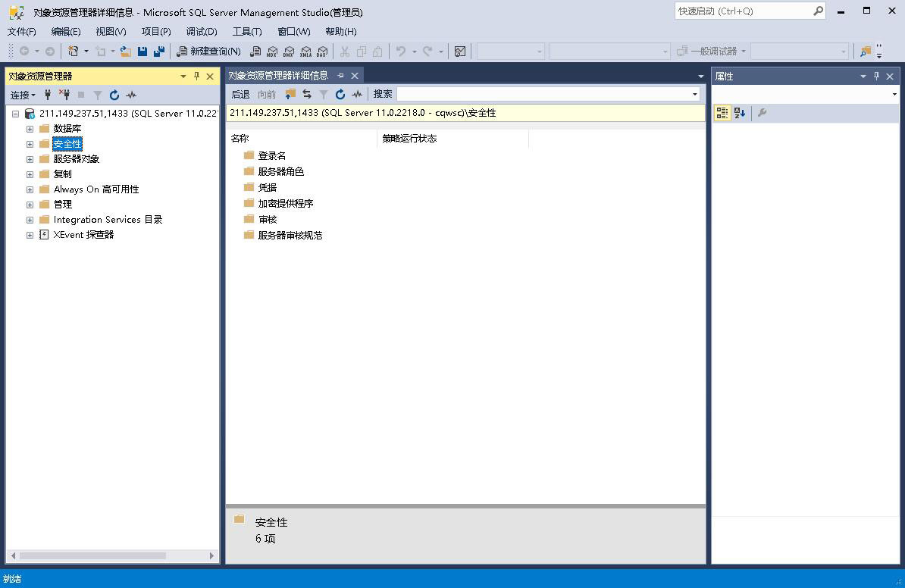Expand the 数据库 tree node
The width and height of the screenshot is (905, 588).
point(29,128)
